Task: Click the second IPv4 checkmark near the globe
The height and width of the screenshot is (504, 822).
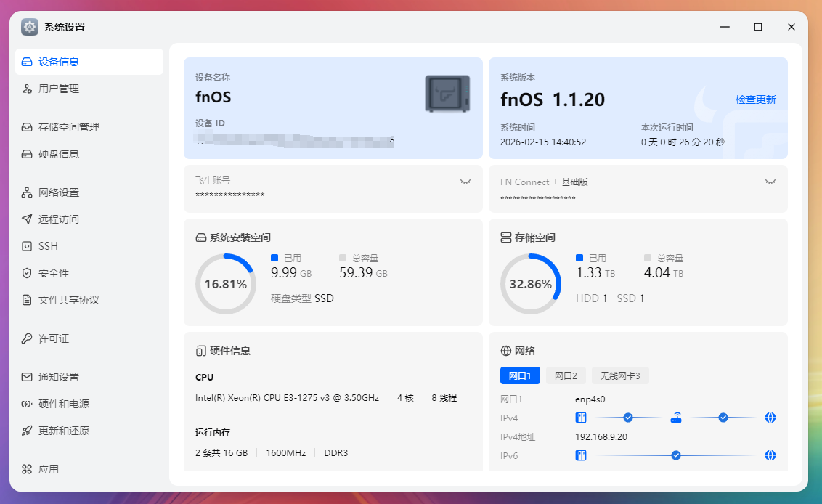Action: coord(723,418)
